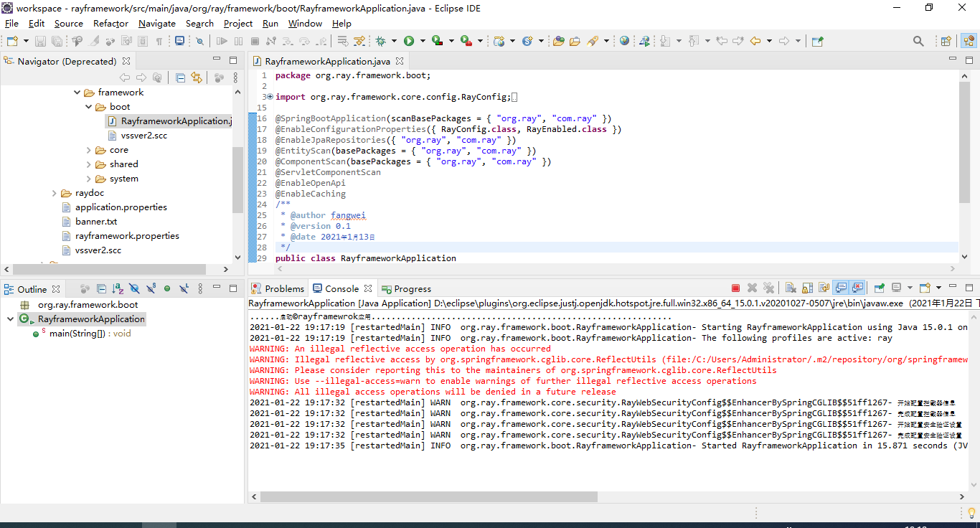Open the Run button dropdown arrow
Image resolution: width=980 pixels, height=528 pixels.
pyautogui.click(x=423, y=41)
